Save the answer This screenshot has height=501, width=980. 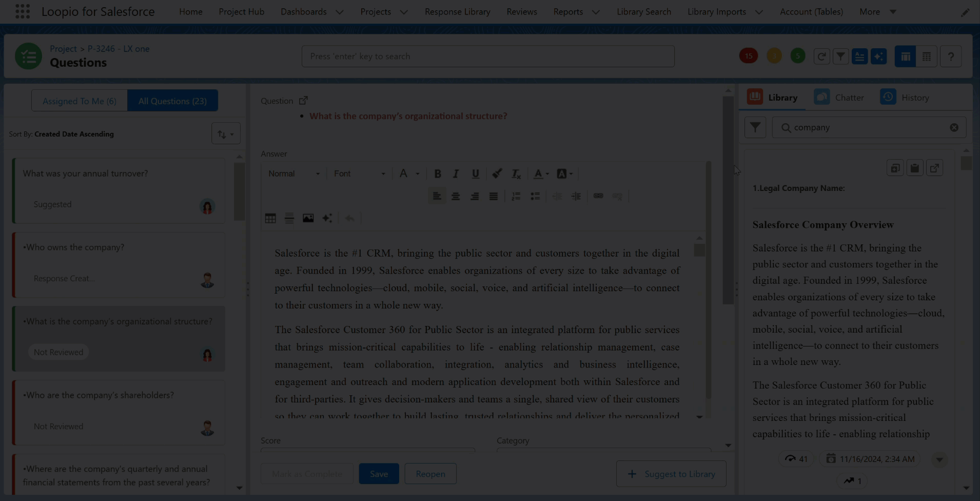[379, 474]
